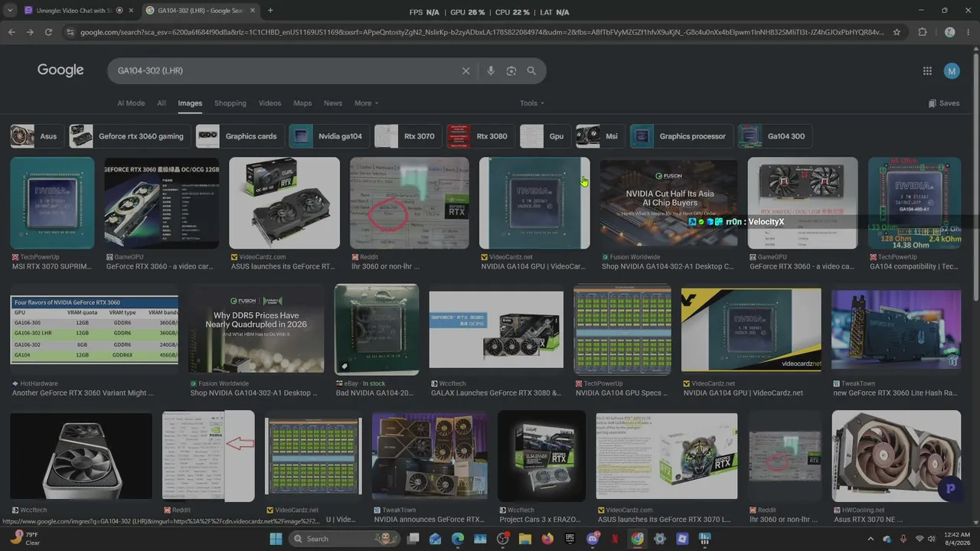Click the Windows taskbar Search box
Viewport: 980px width, 551px height.
pyautogui.click(x=345, y=539)
